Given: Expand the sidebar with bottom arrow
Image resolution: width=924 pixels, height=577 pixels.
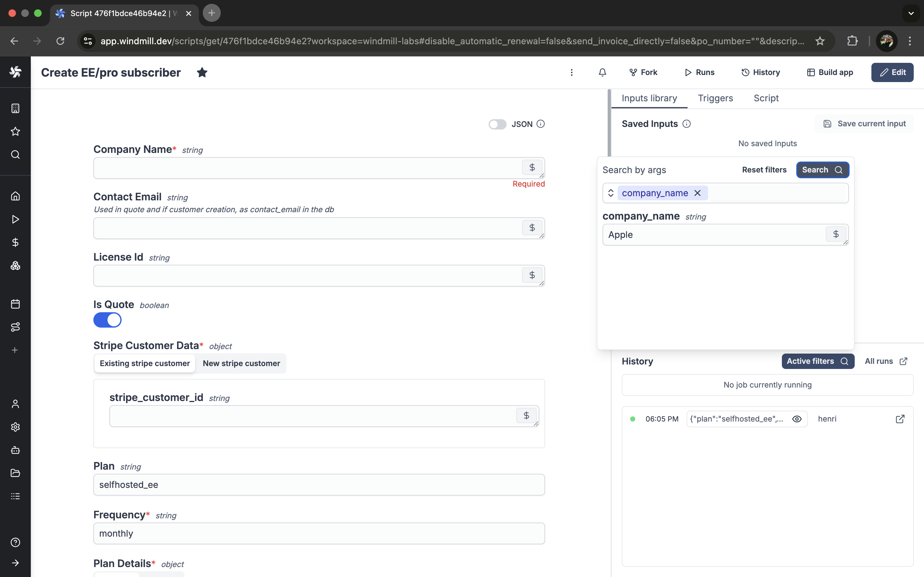Looking at the screenshot, I should [15, 563].
